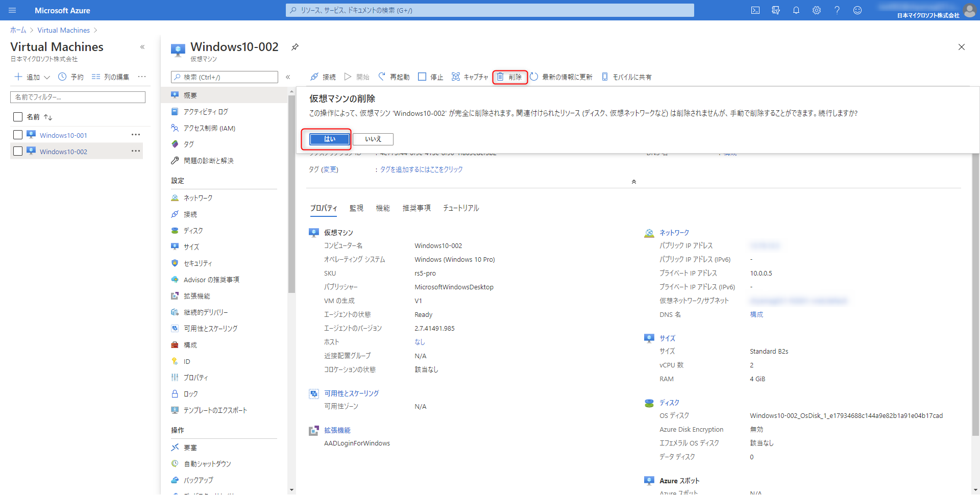Confirm deletion with はい button

click(330, 139)
